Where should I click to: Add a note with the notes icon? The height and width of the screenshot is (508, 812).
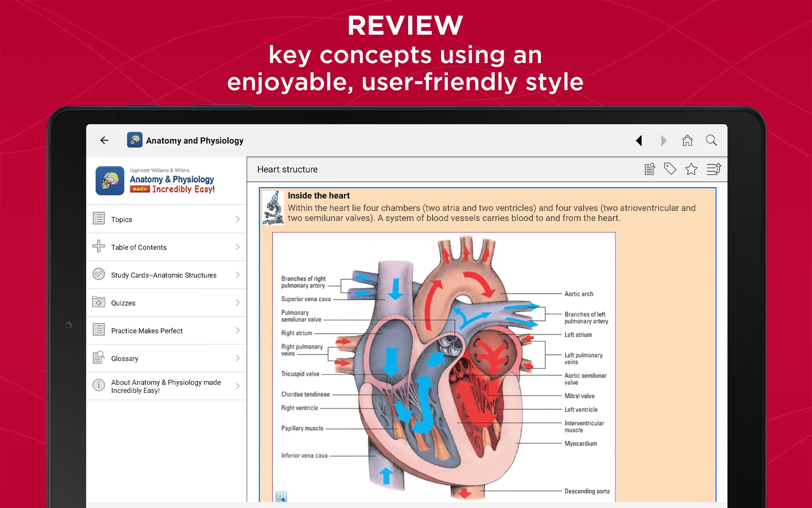(x=650, y=169)
